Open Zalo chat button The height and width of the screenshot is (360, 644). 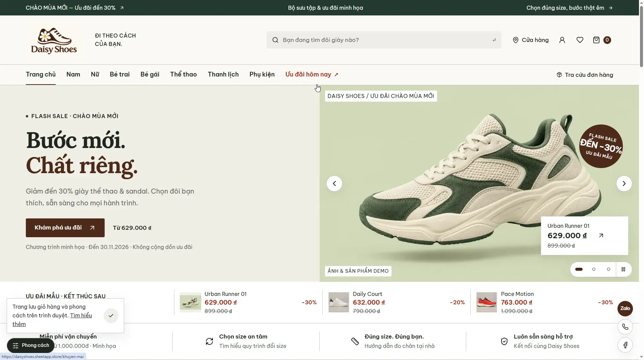coord(625,308)
